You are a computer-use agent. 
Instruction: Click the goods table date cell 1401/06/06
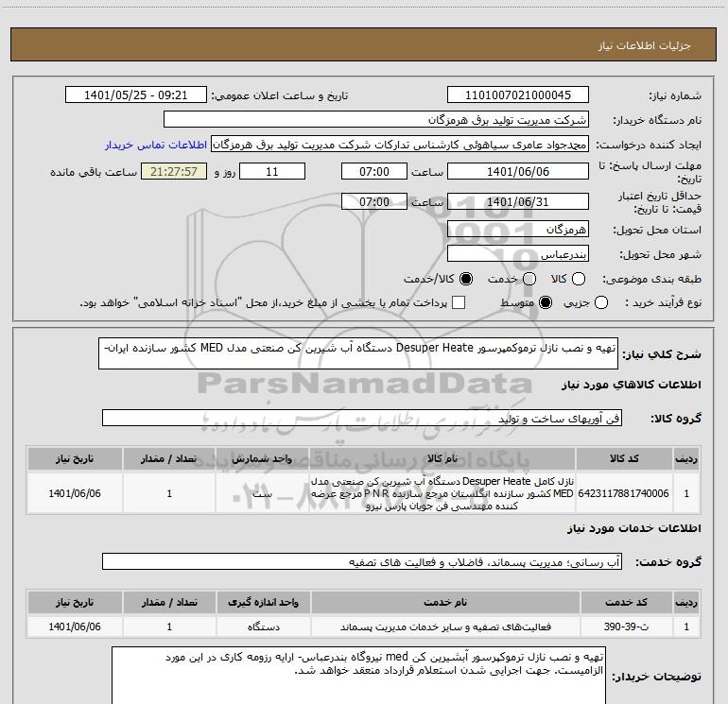click(x=75, y=493)
